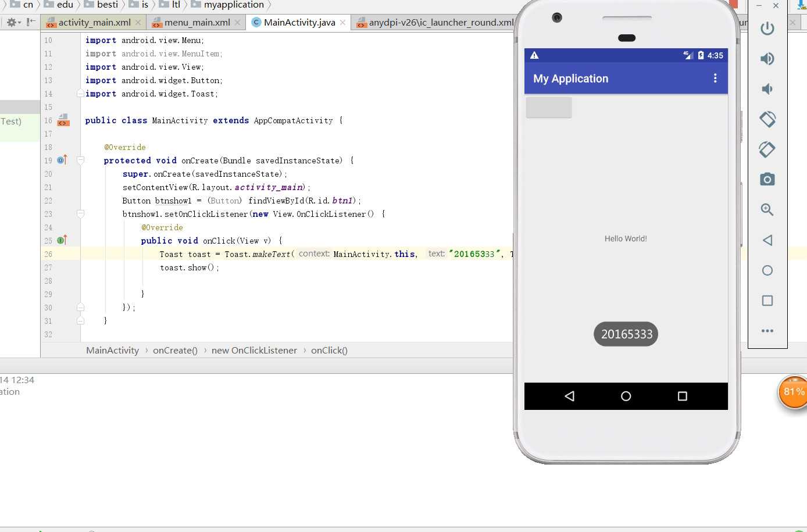This screenshot has width=807, height=532.
Task: Close the menu_main.xml tab
Action: [x=237, y=22]
